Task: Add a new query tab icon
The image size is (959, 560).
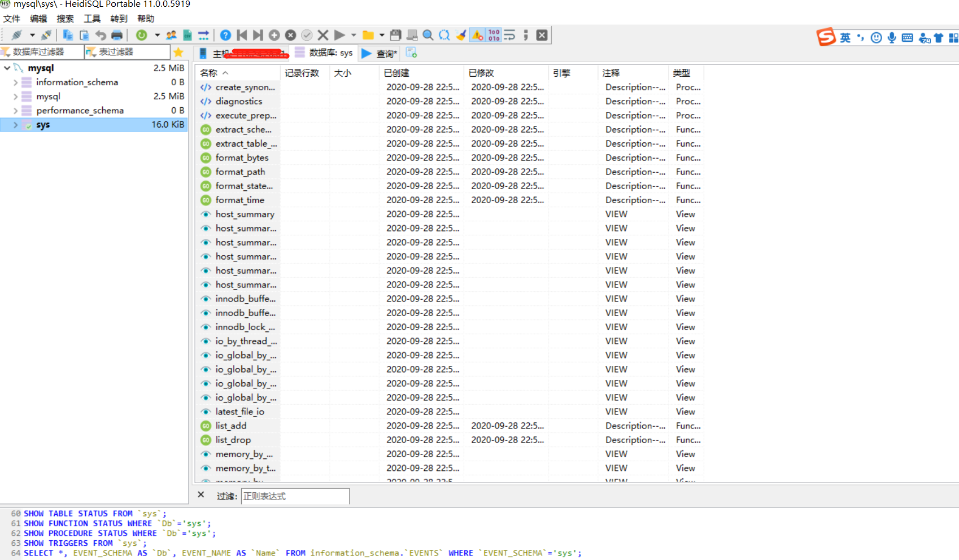Action: pos(411,53)
